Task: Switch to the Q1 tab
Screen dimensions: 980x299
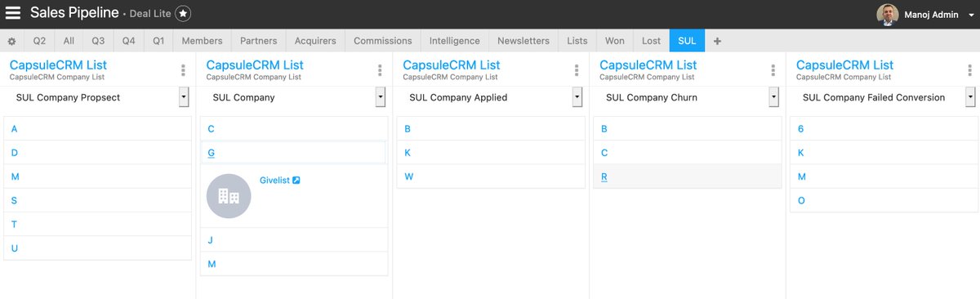Action: (158, 41)
